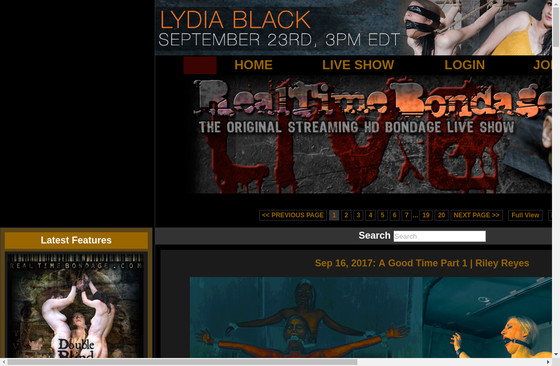Go to the LIVE SHOW page
This screenshot has height=366, width=560.
pos(358,65)
